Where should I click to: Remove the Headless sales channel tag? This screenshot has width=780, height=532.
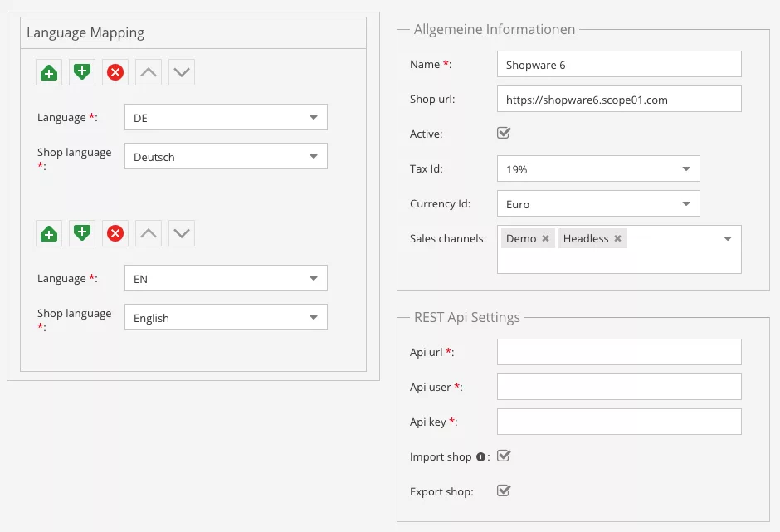(617, 239)
